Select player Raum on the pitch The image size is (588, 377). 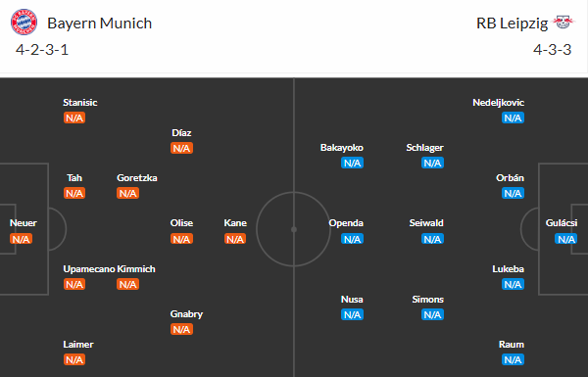tap(512, 345)
